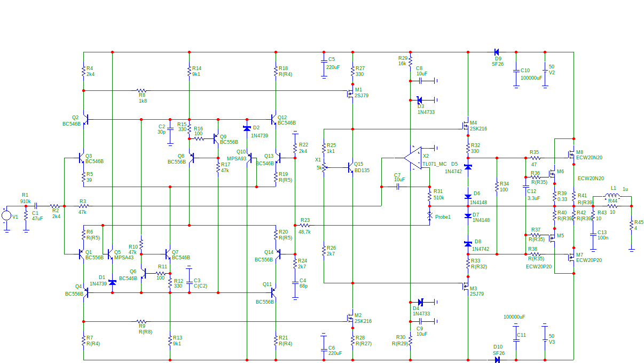
Task: Select the X1 5k potentiometer
Action: (x=325, y=167)
